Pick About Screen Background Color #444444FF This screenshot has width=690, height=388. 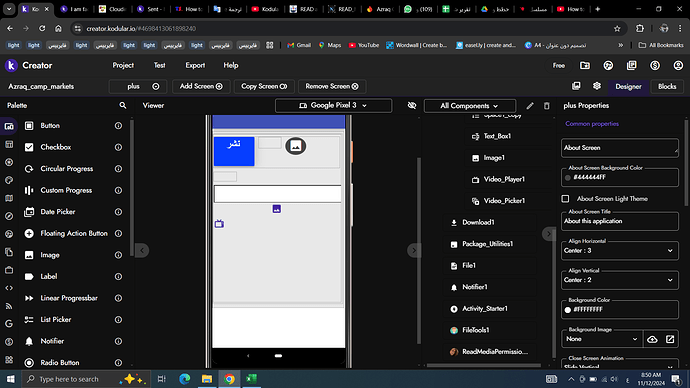tap(620, 178)
